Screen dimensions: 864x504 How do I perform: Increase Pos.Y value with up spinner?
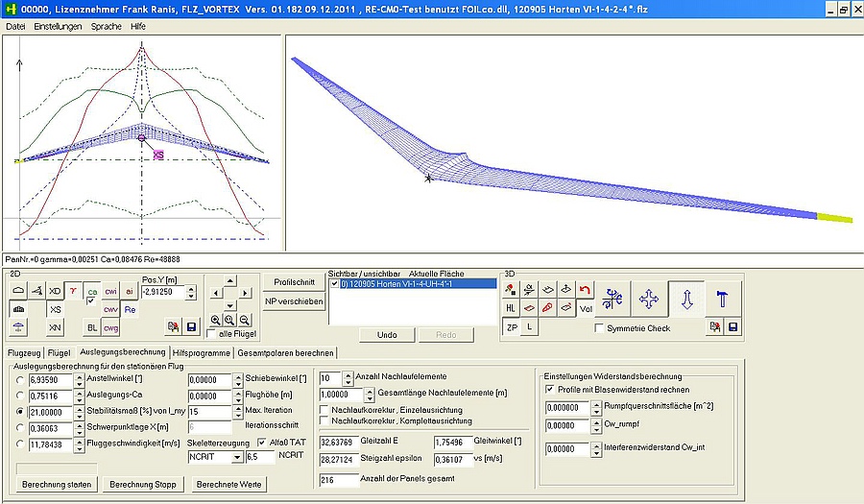click(x=192, y=287)
